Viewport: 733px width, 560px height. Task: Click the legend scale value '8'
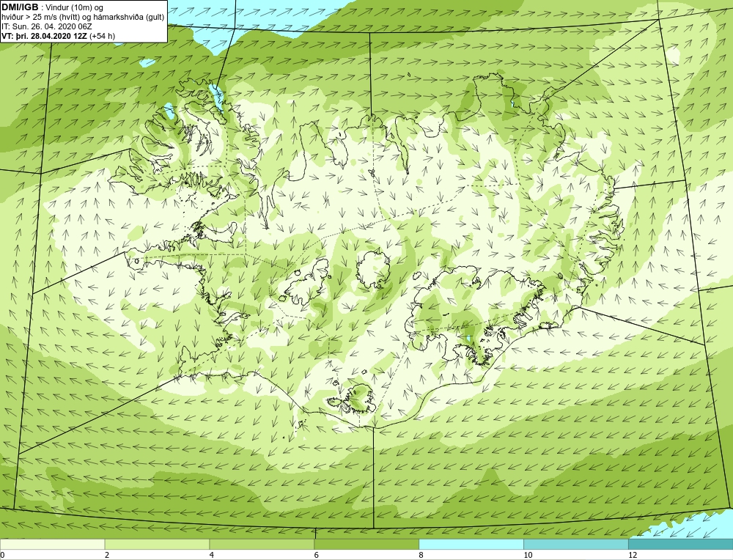point(421,555)
